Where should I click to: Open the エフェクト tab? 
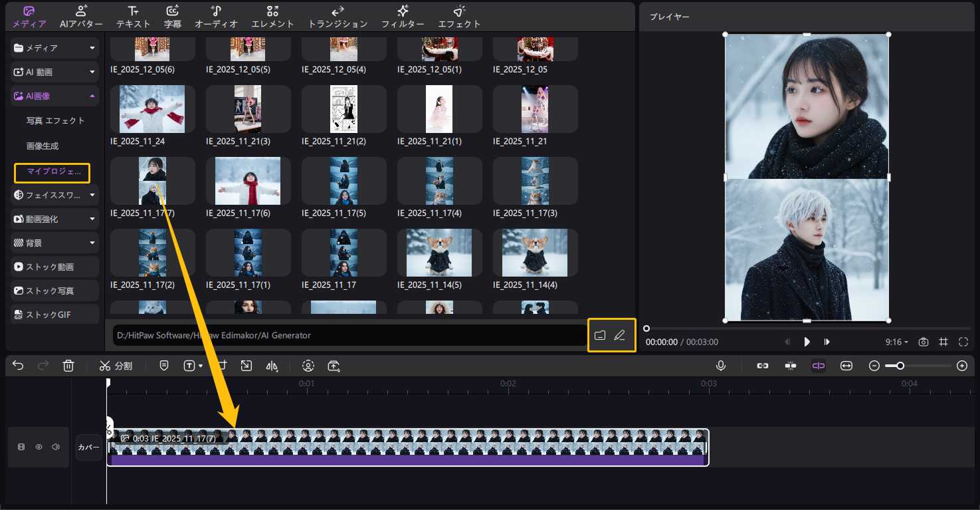(x=458, y=17)
